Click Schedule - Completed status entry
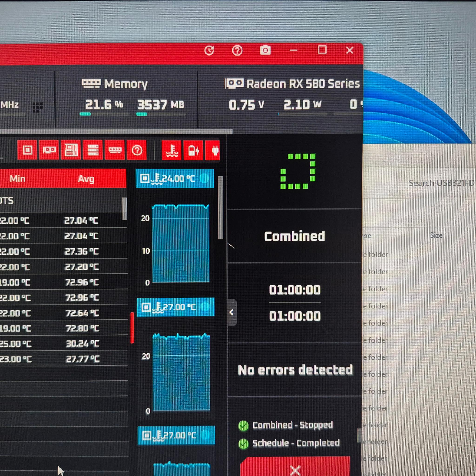The height and width of the screenshot is (476, 476). (x=296, y=443)
